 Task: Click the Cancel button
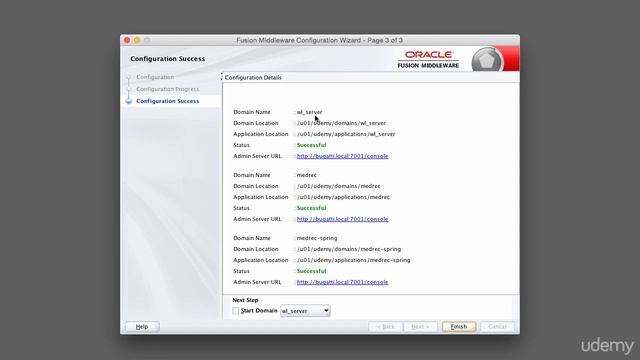[497, 327]
